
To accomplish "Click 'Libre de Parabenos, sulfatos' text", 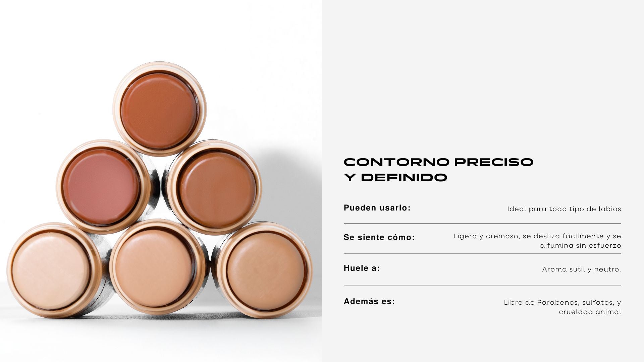I will tap(559, 303).
